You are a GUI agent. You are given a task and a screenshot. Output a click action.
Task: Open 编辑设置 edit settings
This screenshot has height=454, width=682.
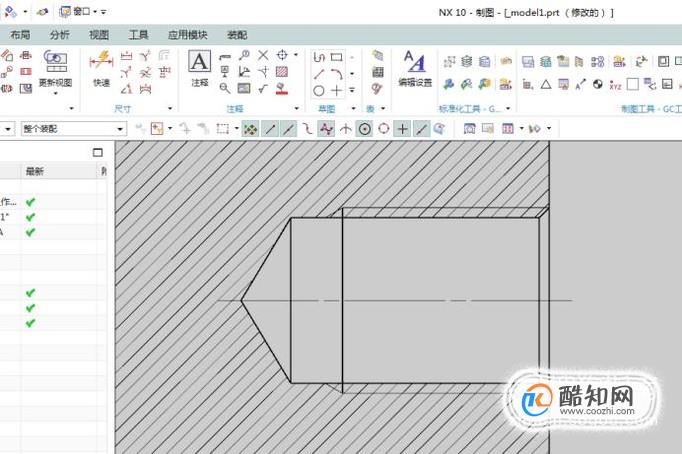(415, 68)
